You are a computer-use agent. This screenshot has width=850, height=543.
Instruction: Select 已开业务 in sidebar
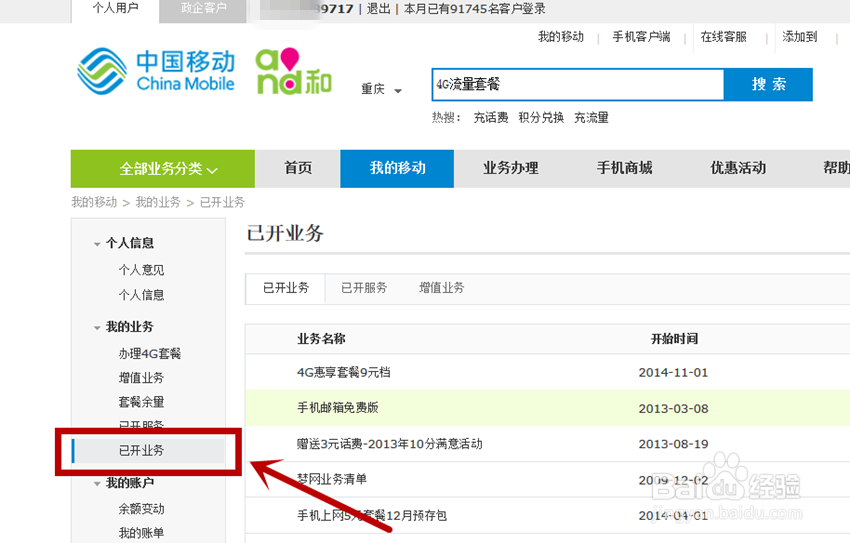[x=148, y=450]
